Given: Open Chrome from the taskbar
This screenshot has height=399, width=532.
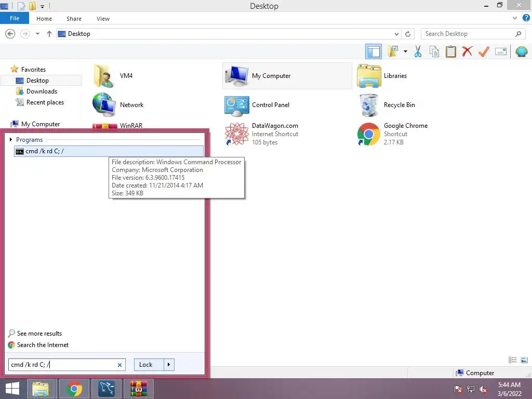Looking at the screenshot, I should pos(74,389).
